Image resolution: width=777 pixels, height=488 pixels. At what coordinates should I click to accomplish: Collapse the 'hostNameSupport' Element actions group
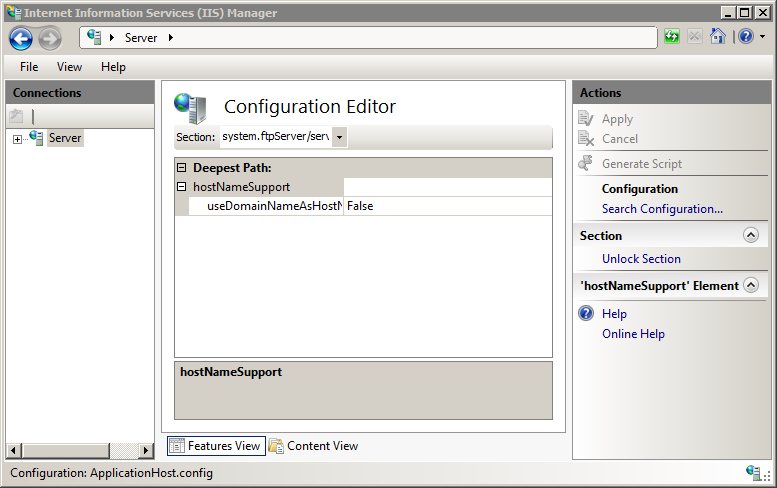751,286
